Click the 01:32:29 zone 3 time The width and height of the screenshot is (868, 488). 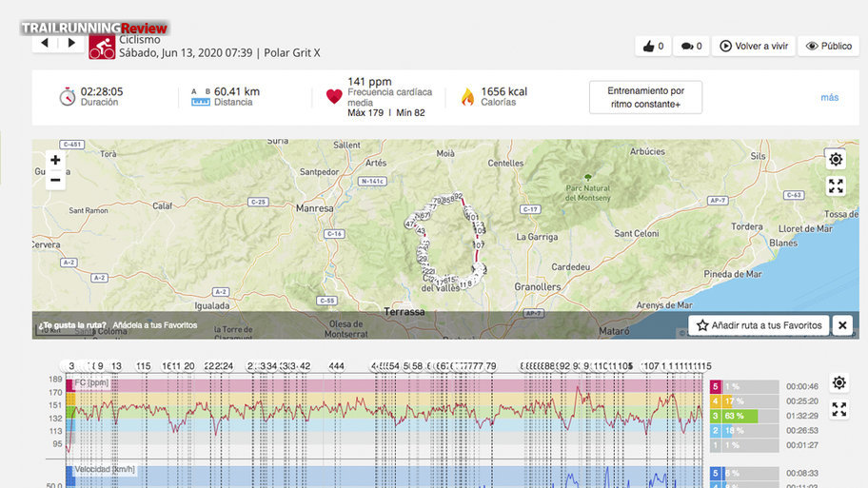pyautogui.click(x=802, y=416)
